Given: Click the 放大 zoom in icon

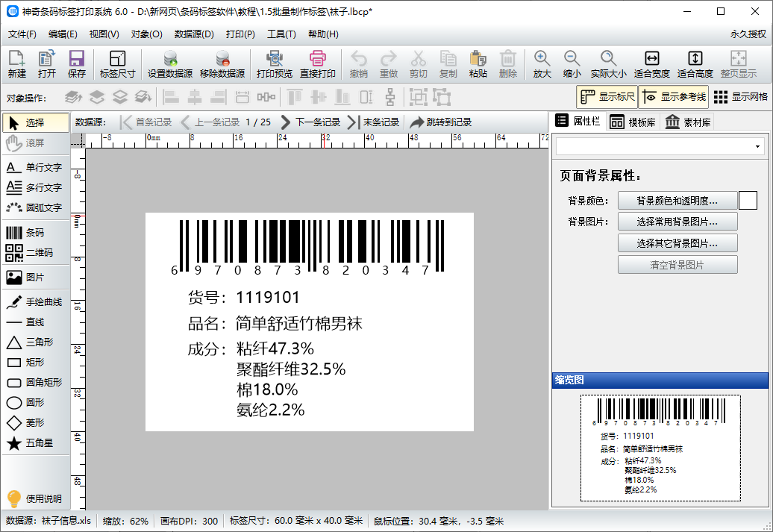Looking at the screenshot, I should click(x=542, y=63).
